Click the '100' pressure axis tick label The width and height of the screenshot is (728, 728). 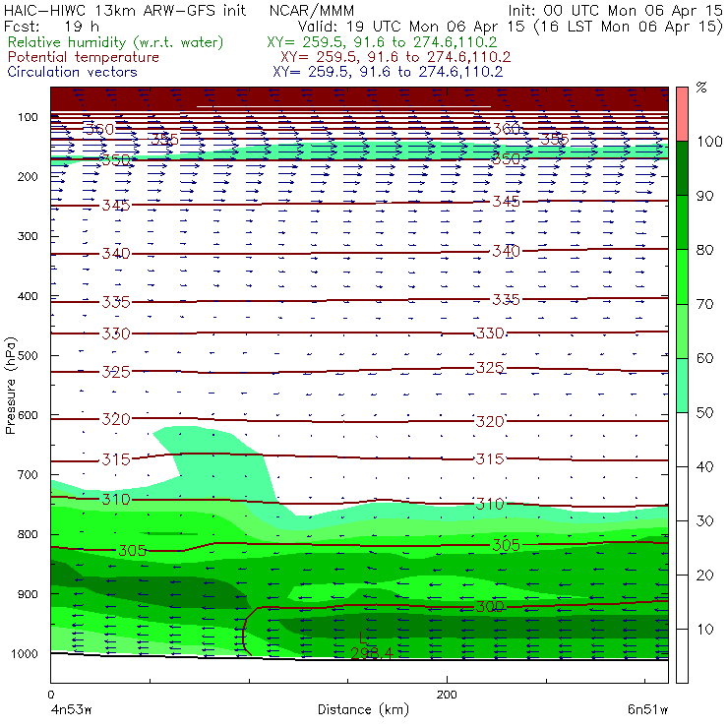(x=28, y=117)
